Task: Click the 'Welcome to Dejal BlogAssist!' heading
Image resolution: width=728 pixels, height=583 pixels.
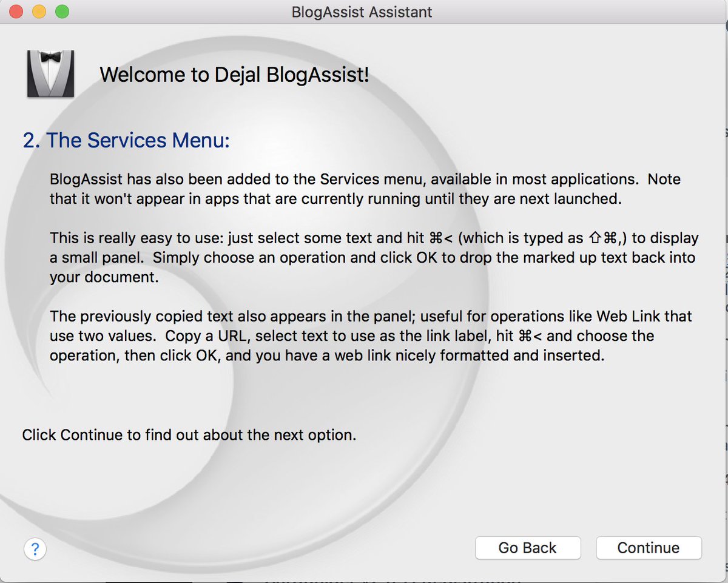Action: coord(234,75)
